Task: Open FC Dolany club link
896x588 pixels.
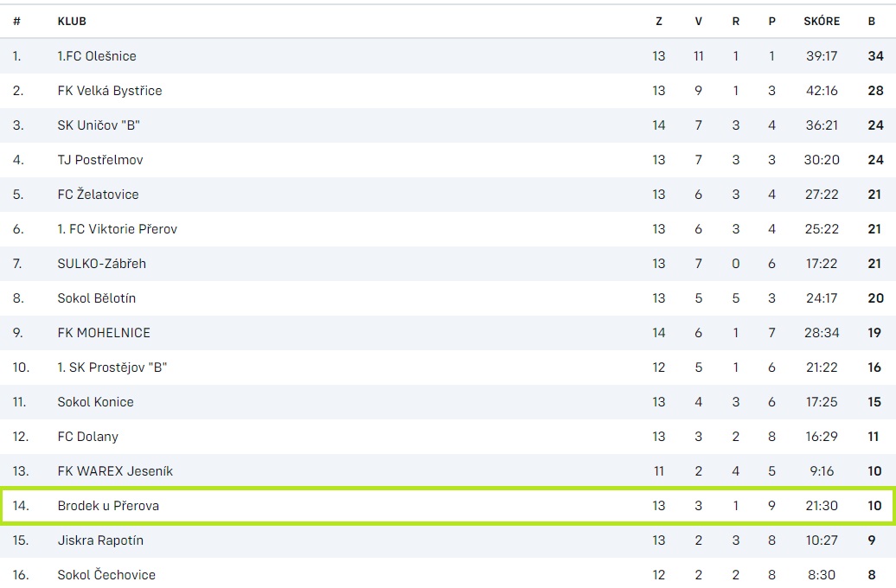Action: click(87, 437)
